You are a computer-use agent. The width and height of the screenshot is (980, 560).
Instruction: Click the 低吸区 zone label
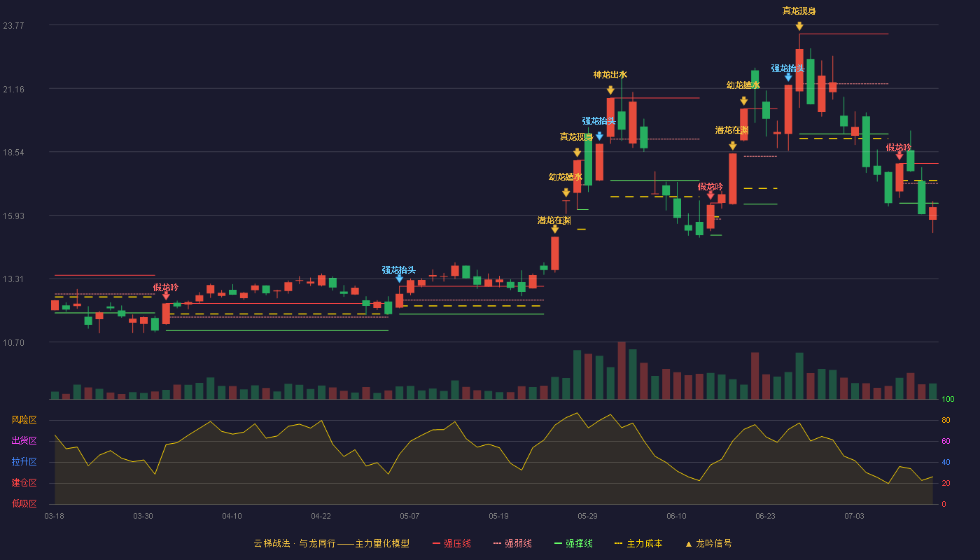pos(24,503)
